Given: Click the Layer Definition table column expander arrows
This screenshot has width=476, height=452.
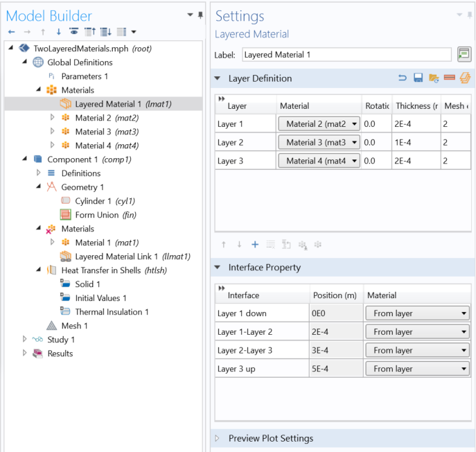Looking at the screenshot, I should click(x=222, y=98).
